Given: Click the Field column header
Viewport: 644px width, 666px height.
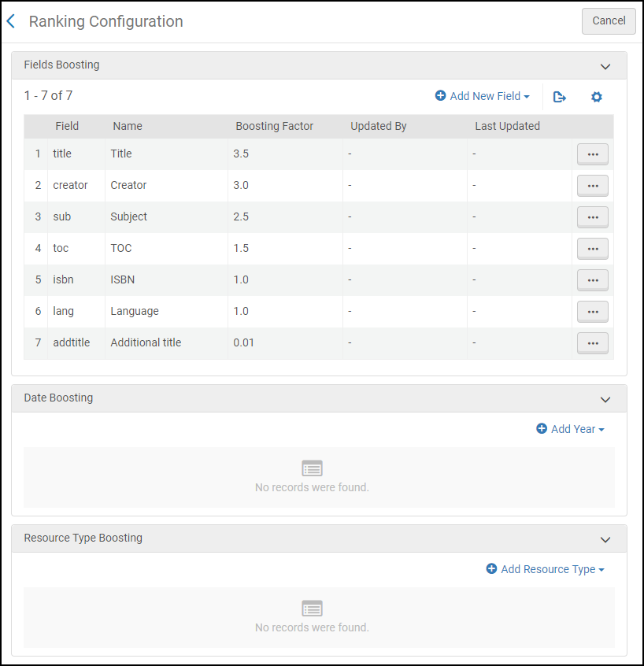Looking at the screenshot, I should [67, 126].
